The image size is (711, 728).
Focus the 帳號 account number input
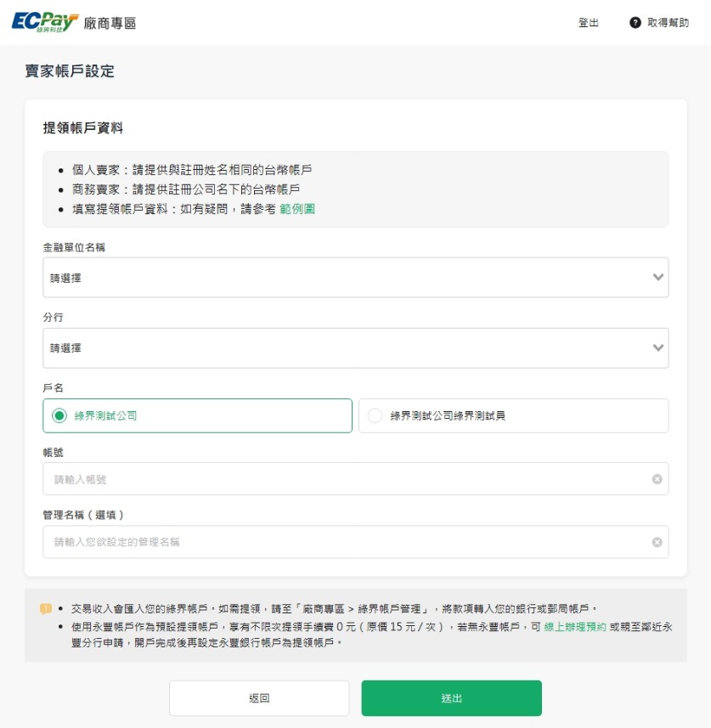point(340,479)
